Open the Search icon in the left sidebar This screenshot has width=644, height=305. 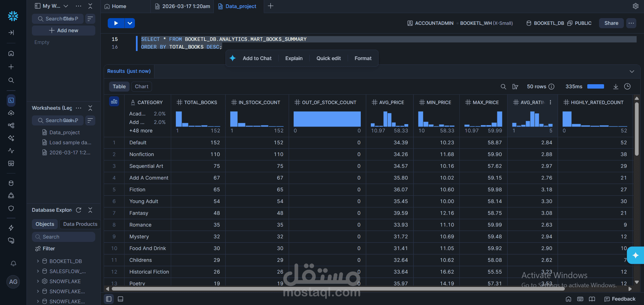[11, 80]
